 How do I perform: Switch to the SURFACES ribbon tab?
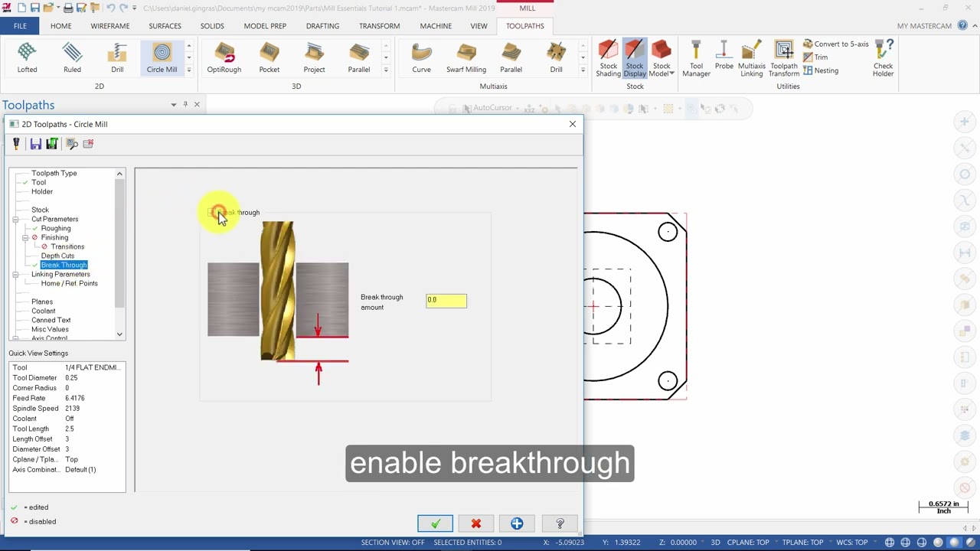coord(165,26)
